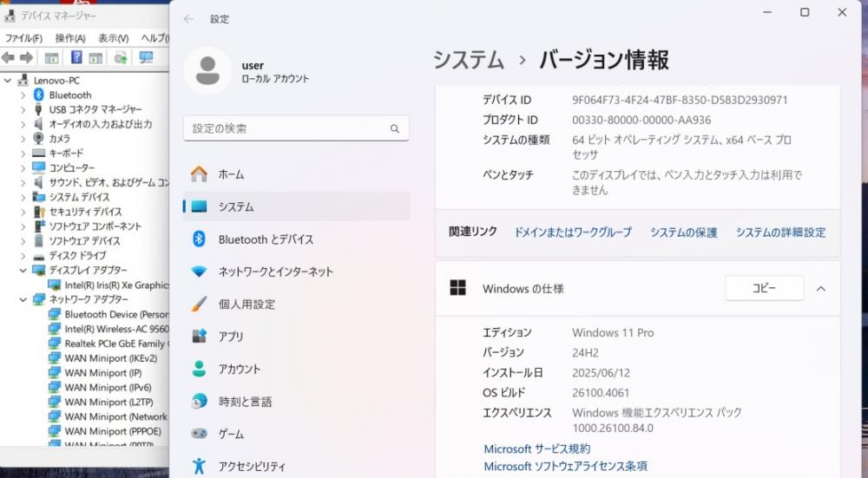Click the システム デバイス tree item
Screen dimensions: 868x478
(x=79, y=197)
